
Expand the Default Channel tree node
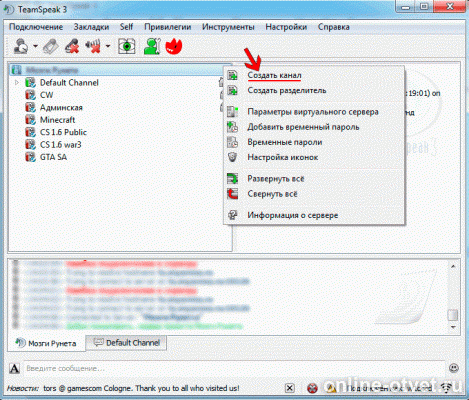coord(17,82)
